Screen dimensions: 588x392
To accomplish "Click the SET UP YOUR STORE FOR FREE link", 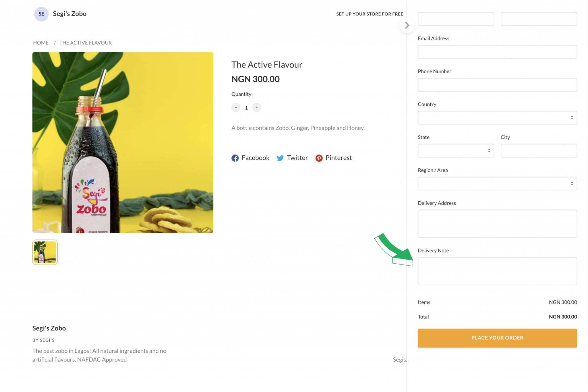I will pyautogui.click(x=370, y=14).
